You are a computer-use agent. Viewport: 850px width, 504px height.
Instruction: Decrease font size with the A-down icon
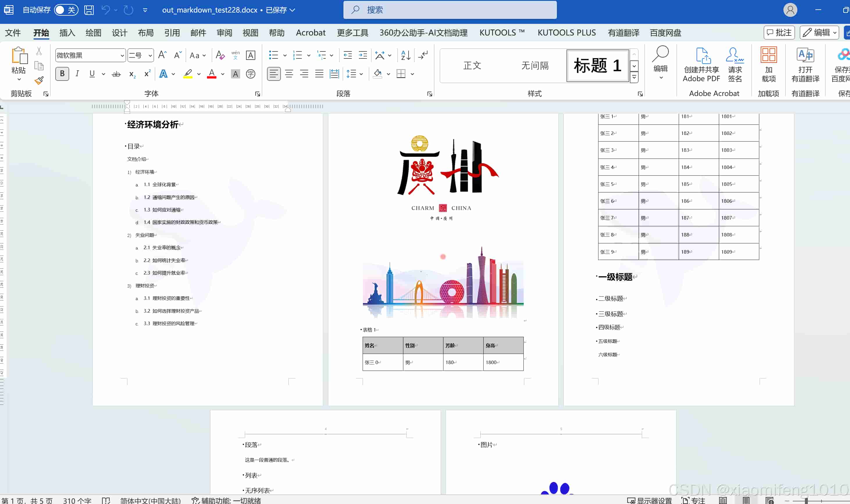point(178,55)
